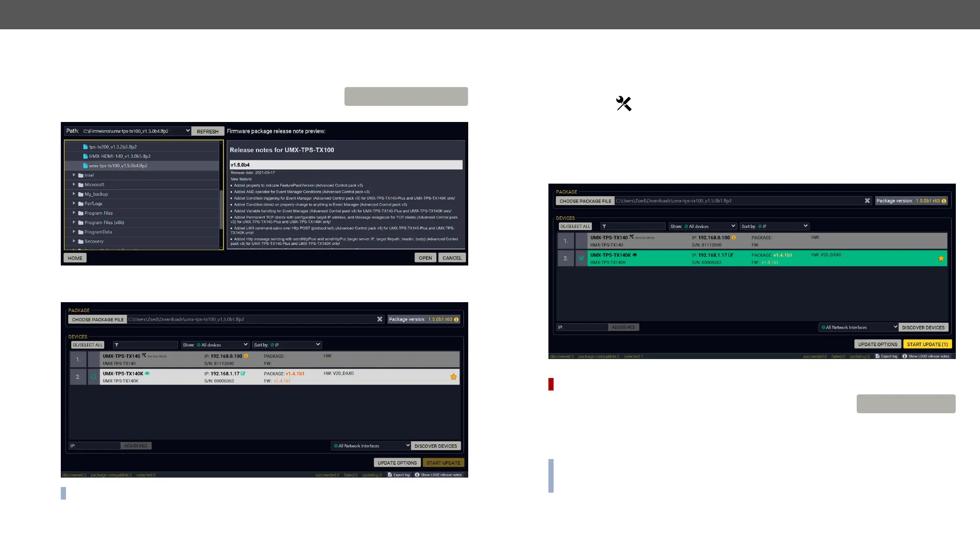
Task: Select the UMX-HDMI-140_v1.3.0b5.lfp2 file
Action: click(119, 156)
